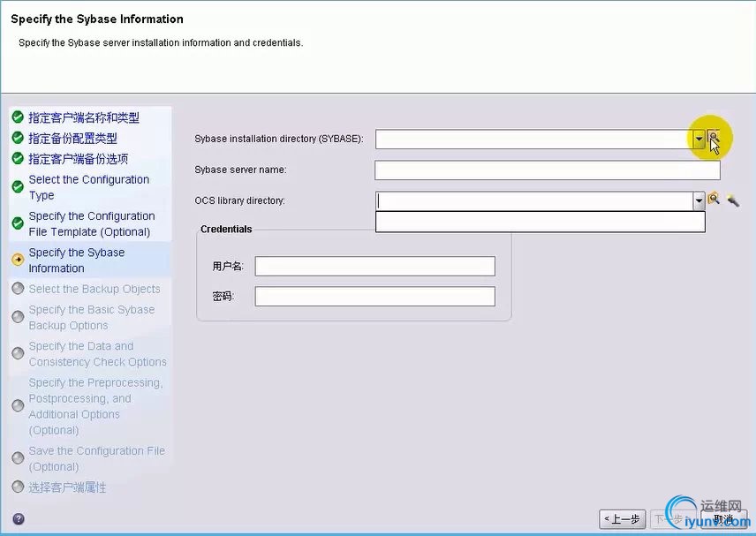756x536 pixels.
Task: Click the Preprocessing, Postprocessing, and Additional Options text
Action: tap(95, 406)
